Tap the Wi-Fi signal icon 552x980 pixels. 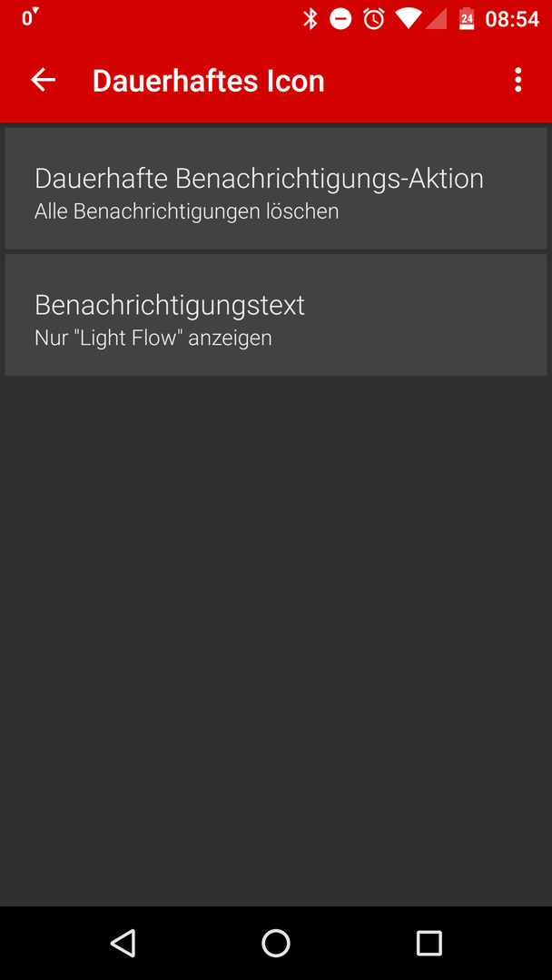[x=409, y=19]
